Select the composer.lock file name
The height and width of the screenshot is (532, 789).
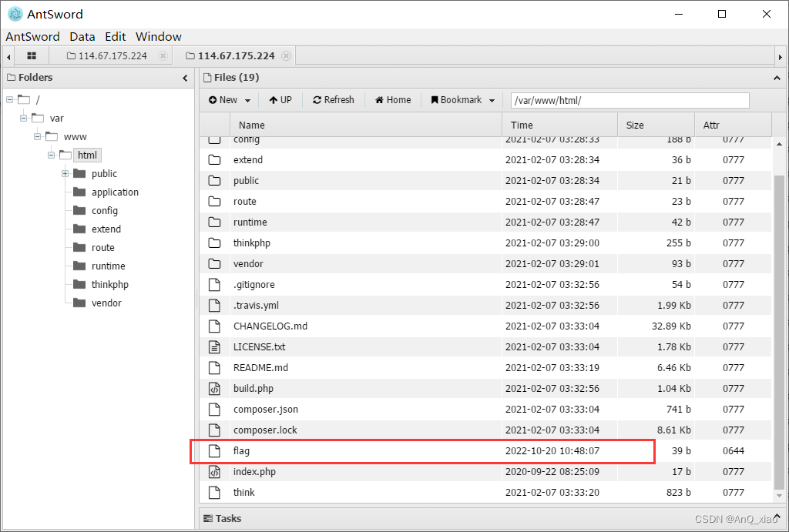[x=265, y=430]
